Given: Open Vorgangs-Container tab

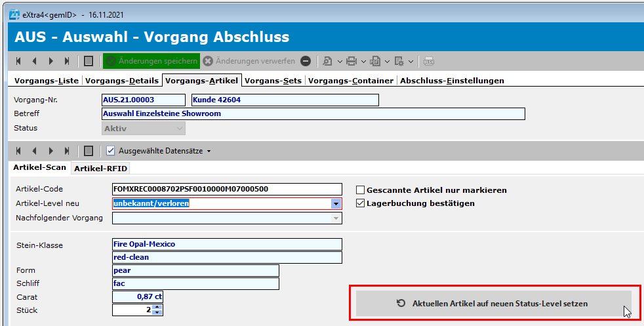Looking at the screenshot, I should tap(351, 81).
